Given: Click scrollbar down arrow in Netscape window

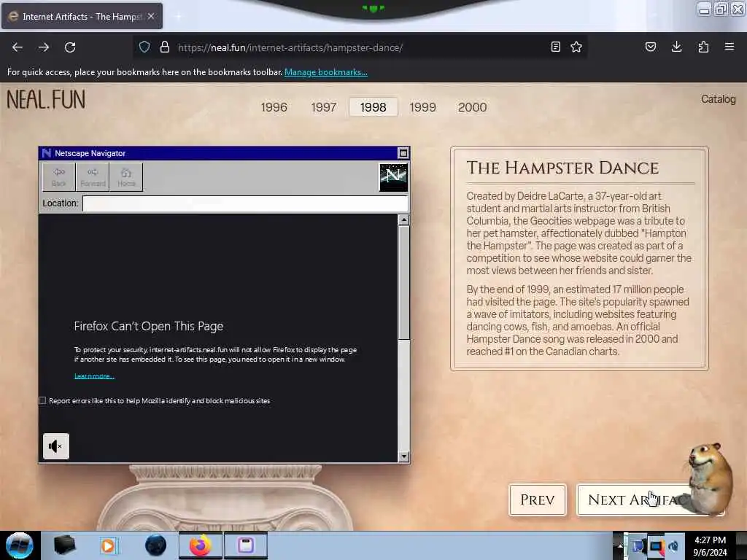Looking at the screenshot, I should point(403,456).
